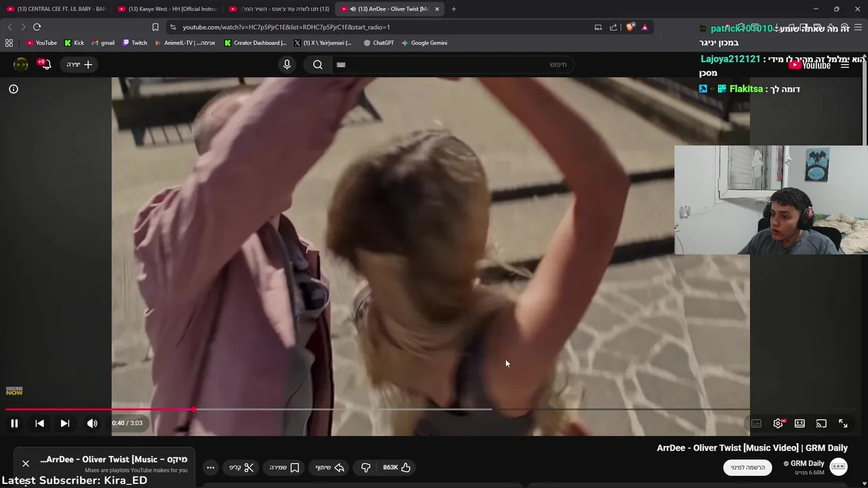Search by voice with the microphone icon
The image size is (868, 488).
point(287,64)
